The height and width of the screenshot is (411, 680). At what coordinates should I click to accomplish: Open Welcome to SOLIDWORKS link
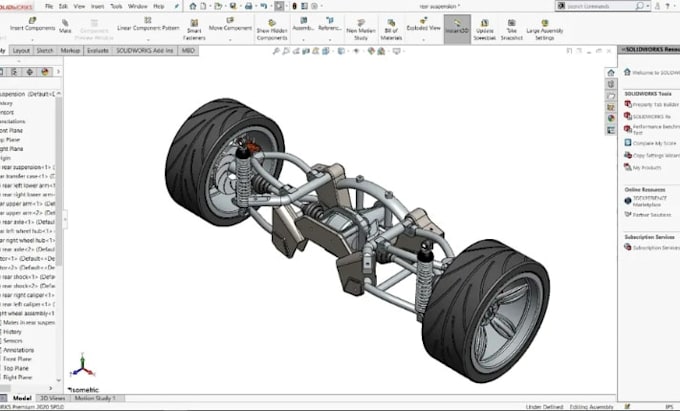pyautogui.click(x=652, y=72)
